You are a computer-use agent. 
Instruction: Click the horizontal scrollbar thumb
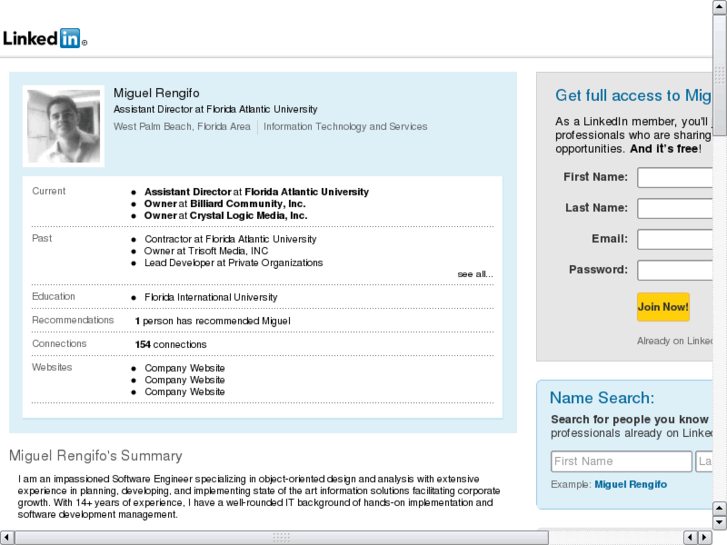click(x=281, y=537)
